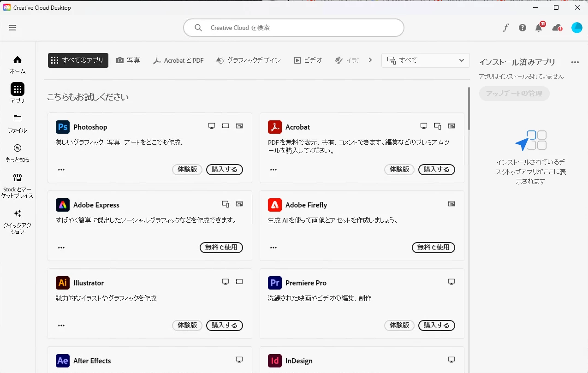Click the After Effects app icon

[63, 361]
